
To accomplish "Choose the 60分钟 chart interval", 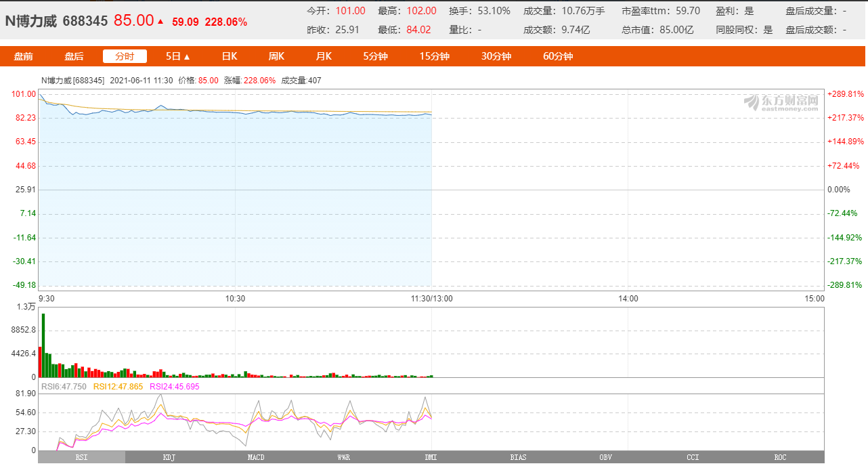I will pyautogui.click(x=558, y=56).
